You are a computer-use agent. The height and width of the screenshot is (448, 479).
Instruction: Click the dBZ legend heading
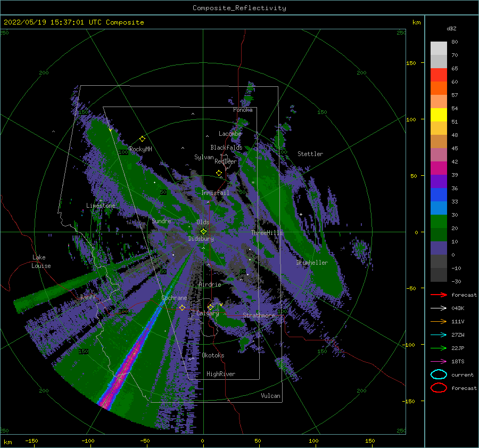pos(451,28)
